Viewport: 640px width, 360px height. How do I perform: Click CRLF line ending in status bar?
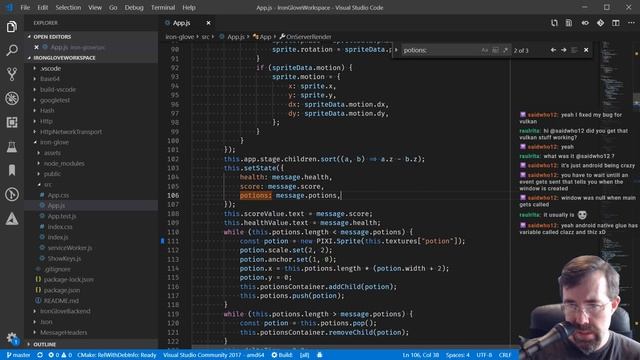pyautogui.click(x=504, y=355)
